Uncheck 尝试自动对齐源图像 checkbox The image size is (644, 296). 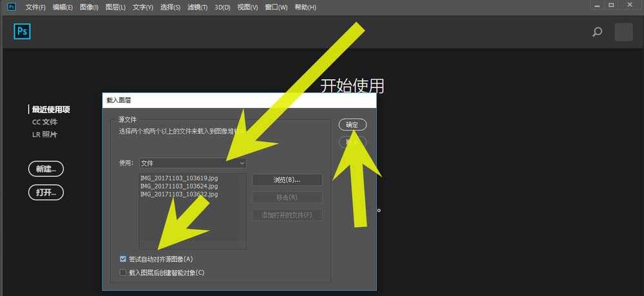[124, 259]
